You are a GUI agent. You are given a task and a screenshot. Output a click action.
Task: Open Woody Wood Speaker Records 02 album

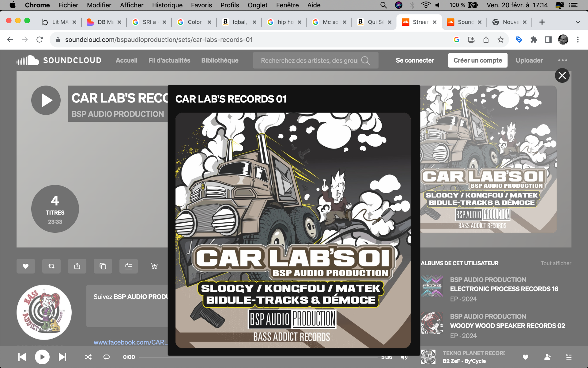507,326
